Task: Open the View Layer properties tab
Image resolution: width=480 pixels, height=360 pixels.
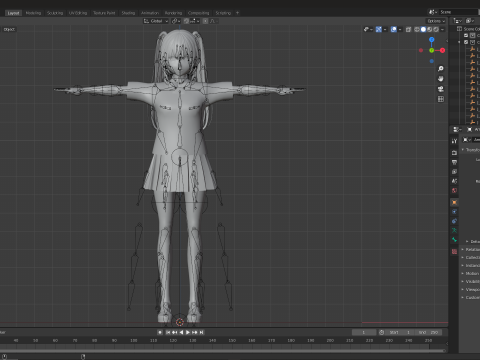Action: [454, 172]
